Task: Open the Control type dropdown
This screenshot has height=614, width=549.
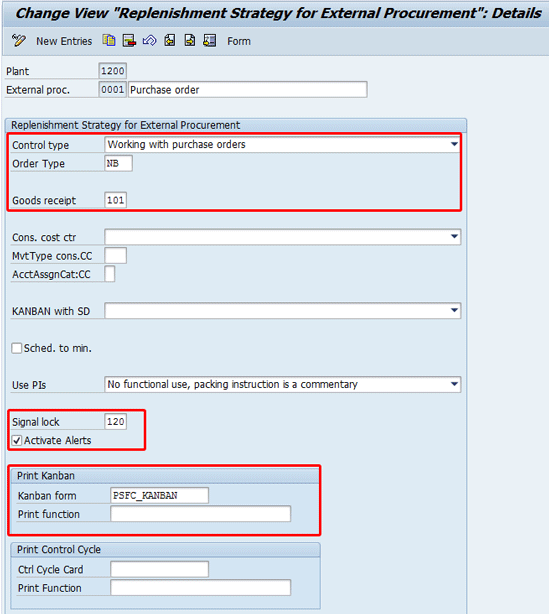Action: point(454,144)
